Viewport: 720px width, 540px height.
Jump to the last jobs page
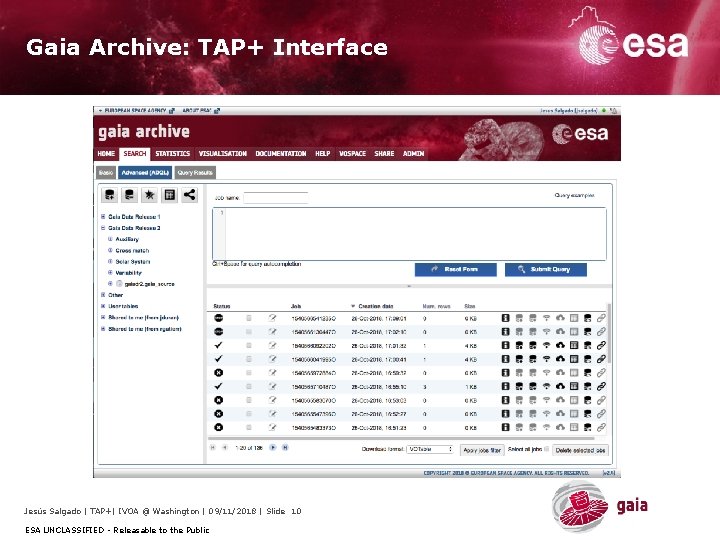pos(285,447)
